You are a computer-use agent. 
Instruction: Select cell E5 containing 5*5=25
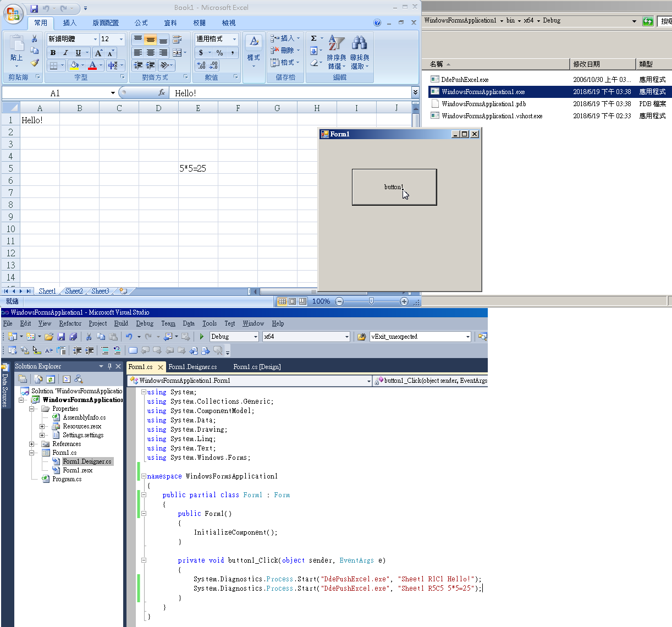(198, 168)
